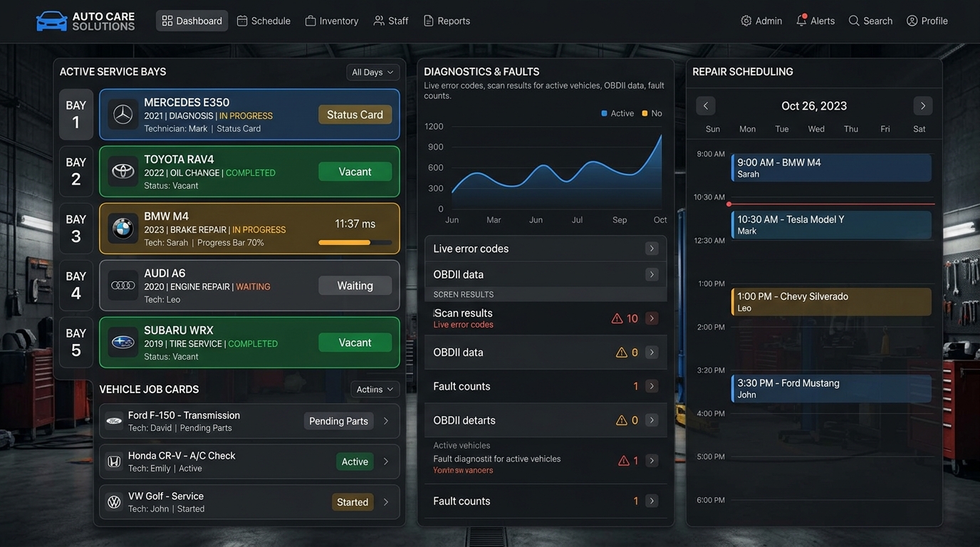Click the Started badge on VW Golf

tap(353, 502)
